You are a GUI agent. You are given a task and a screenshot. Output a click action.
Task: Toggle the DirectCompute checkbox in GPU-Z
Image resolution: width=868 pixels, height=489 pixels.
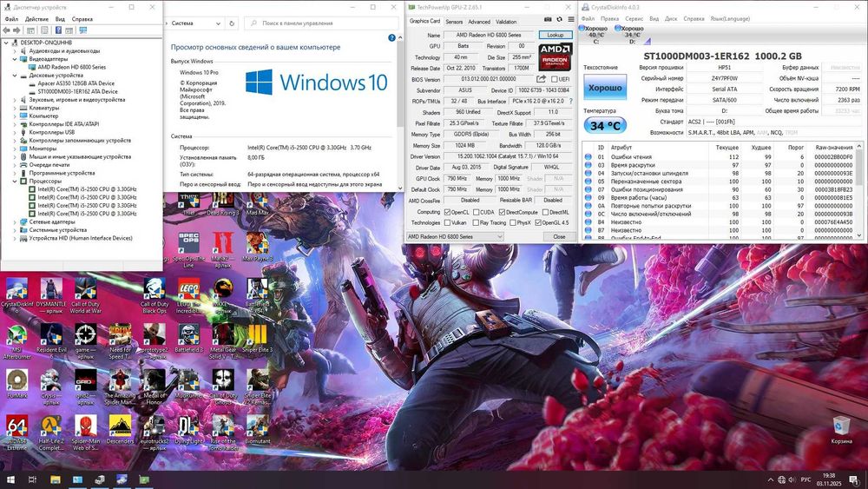502,212
